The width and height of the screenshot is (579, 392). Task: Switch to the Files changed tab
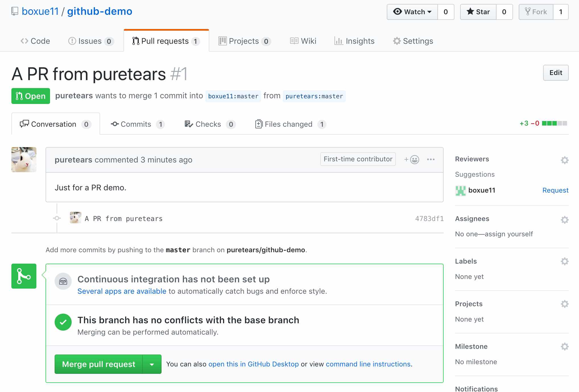click(288, 124)
